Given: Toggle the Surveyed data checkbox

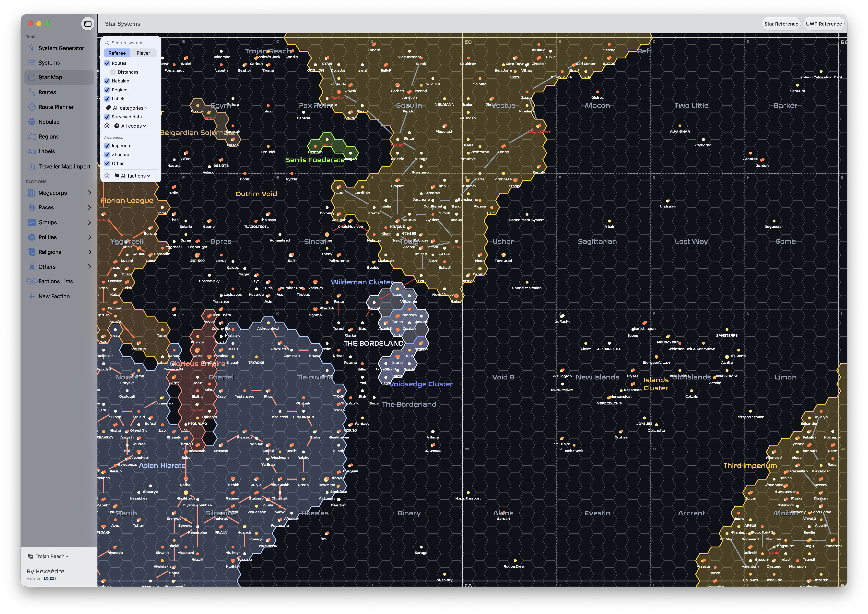Looking at the screenshot, I should coord(107,117).
